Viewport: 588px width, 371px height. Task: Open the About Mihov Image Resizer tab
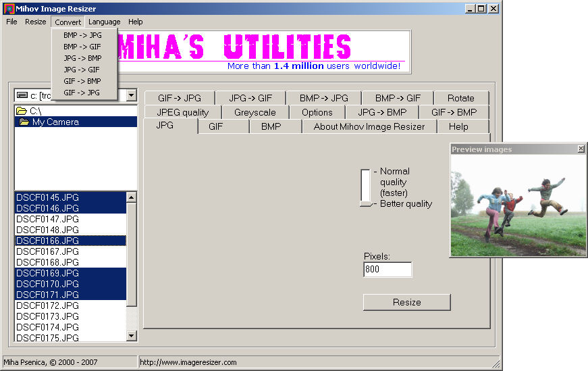369,126
